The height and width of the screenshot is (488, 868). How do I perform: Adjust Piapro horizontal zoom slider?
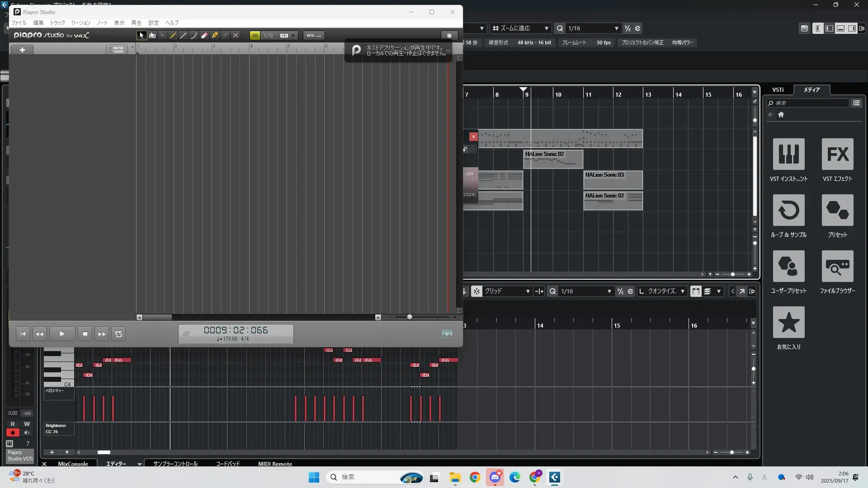410,317
